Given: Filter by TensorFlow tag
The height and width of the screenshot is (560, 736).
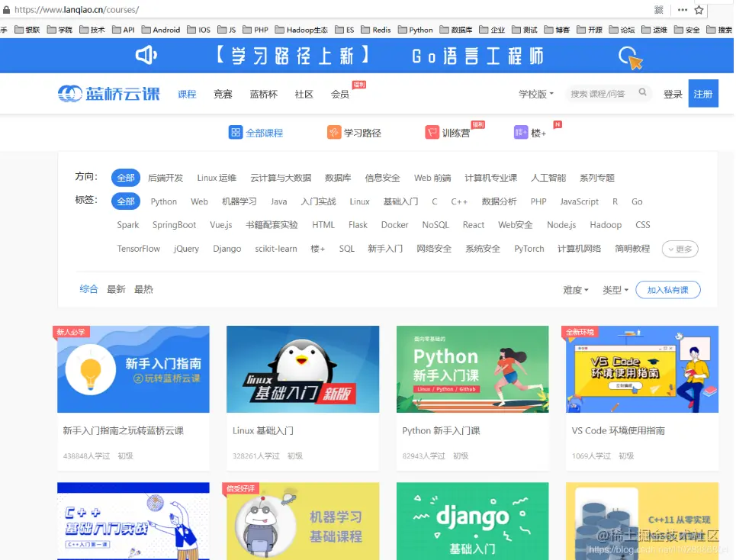Looking at the screenshot, I should point(139,248).
